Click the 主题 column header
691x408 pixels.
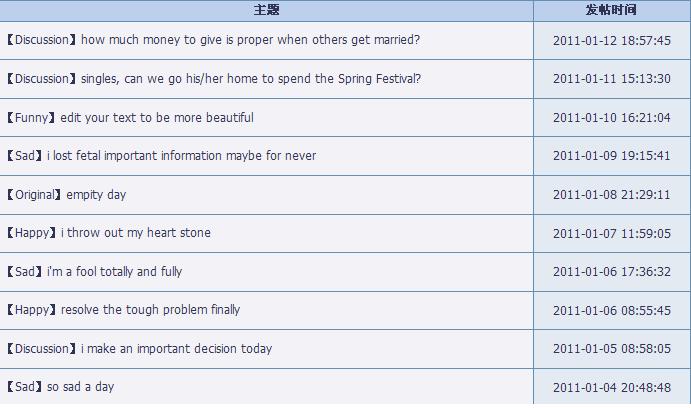coord(266,10)
